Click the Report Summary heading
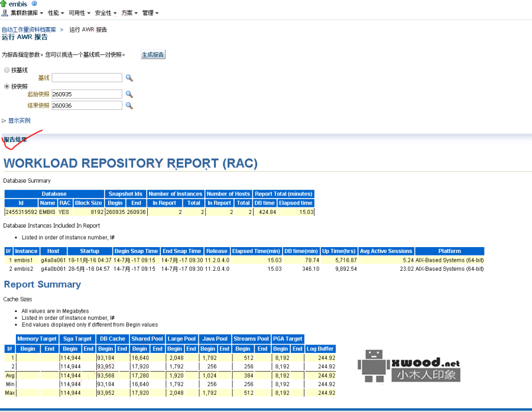 click(43, 284)
